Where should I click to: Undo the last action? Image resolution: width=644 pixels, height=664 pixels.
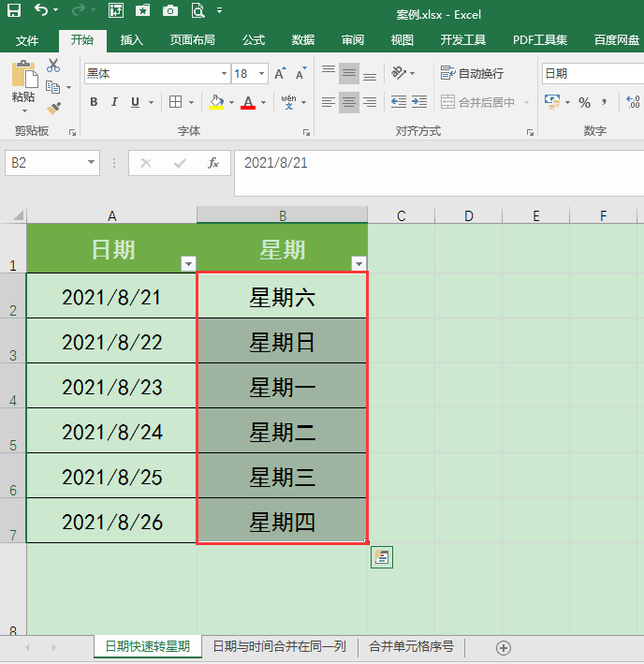click(41, 9)
